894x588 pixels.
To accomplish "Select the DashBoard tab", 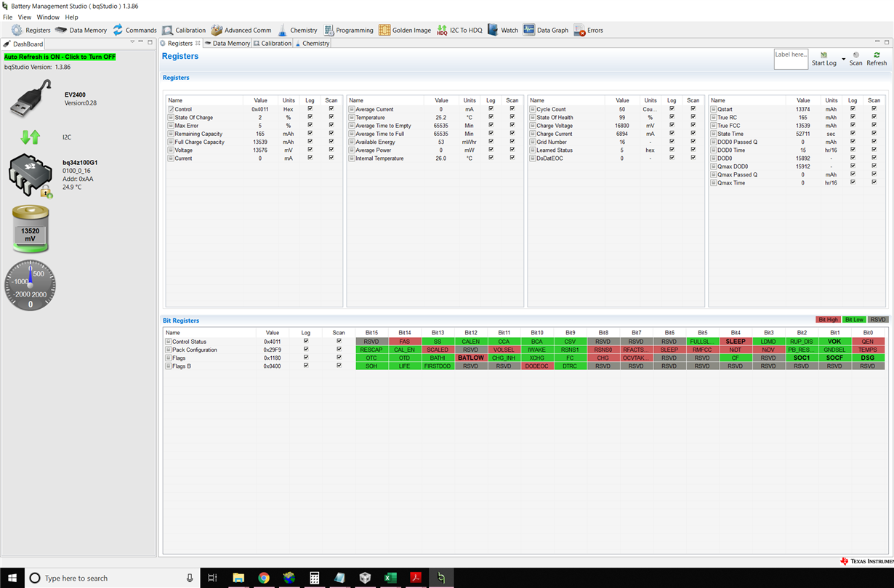I will (23, 44).
